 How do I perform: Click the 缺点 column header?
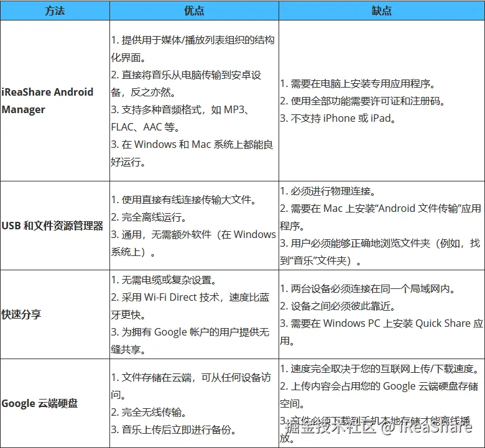(382, 11)
